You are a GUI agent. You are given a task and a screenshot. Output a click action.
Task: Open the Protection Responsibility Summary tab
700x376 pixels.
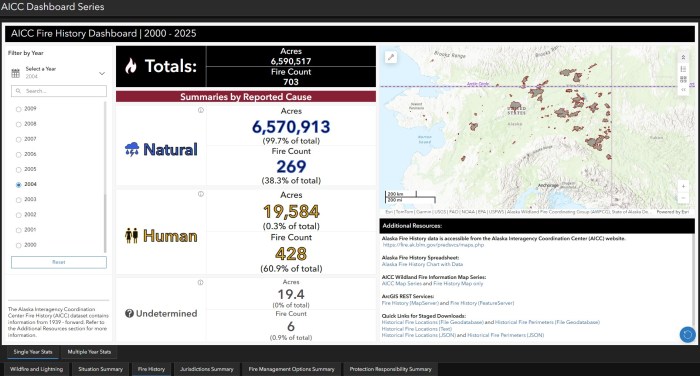pyautogui.click(x=391, y=369)
